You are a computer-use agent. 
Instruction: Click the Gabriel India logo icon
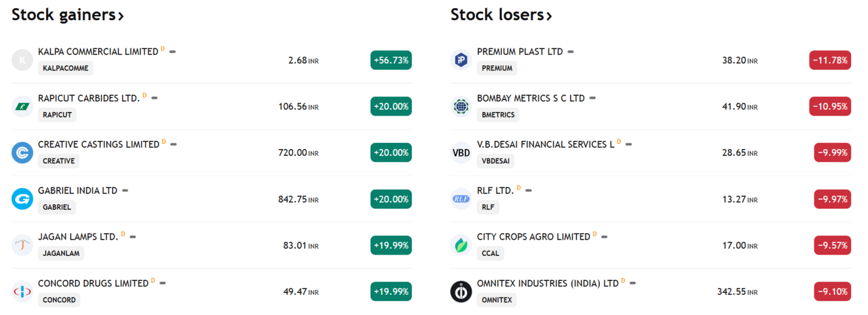click(22, 199)
